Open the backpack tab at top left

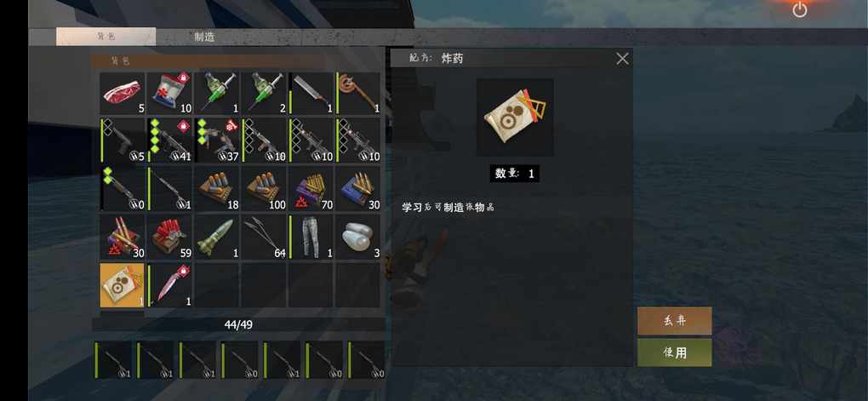point(106,37)
